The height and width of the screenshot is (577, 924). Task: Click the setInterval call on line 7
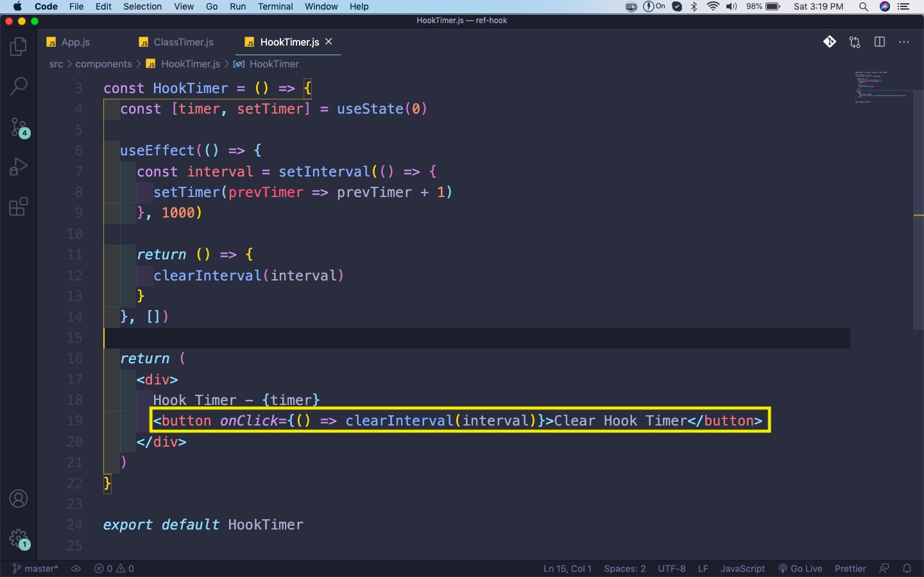325,172
